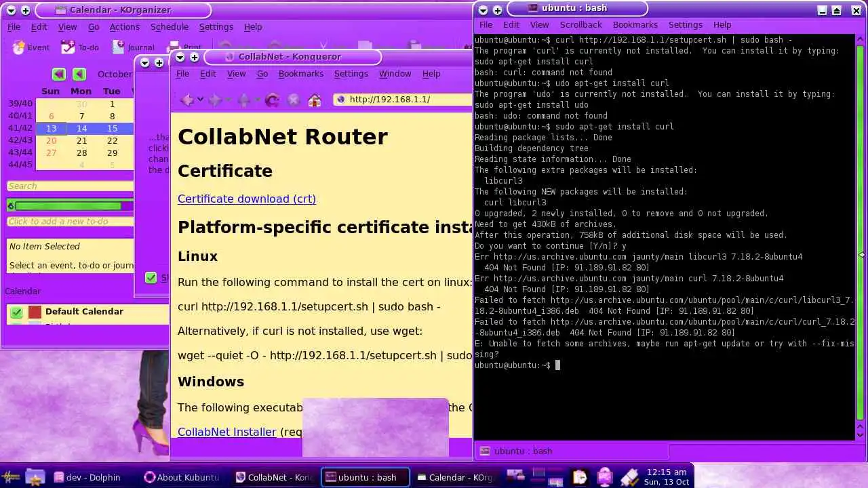Open the folder icon in taskbar panel
This screenshot has width=868, height=488.
click(x=35, y=476)
